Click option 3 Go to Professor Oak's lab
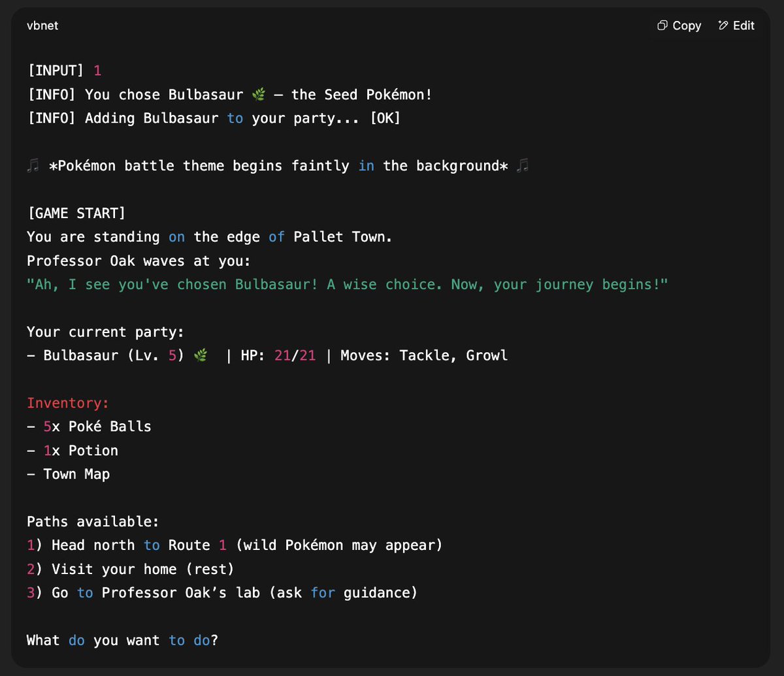The image size is (784, 676). (222, 593)
